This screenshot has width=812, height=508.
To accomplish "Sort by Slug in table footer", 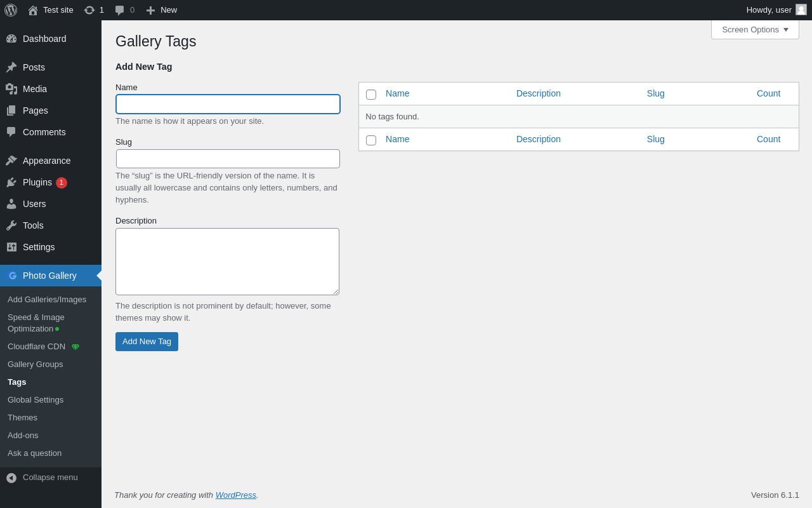I will click(x=656, y=139).
